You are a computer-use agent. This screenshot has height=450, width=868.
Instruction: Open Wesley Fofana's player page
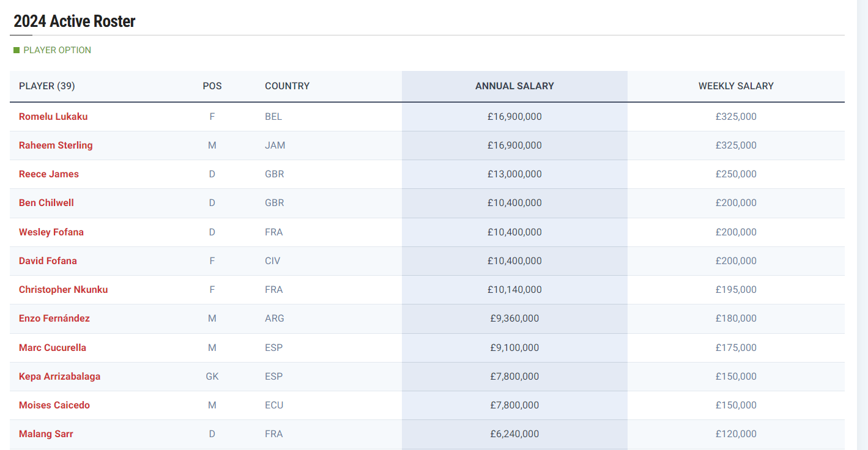pyautogui.click(x=51, y=232)
